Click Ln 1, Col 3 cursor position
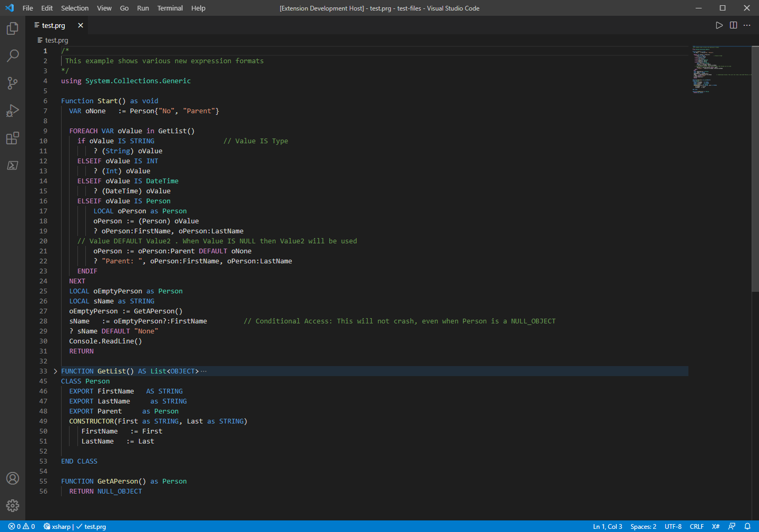The height and width of the screenshot is (532, 759). 607,526
